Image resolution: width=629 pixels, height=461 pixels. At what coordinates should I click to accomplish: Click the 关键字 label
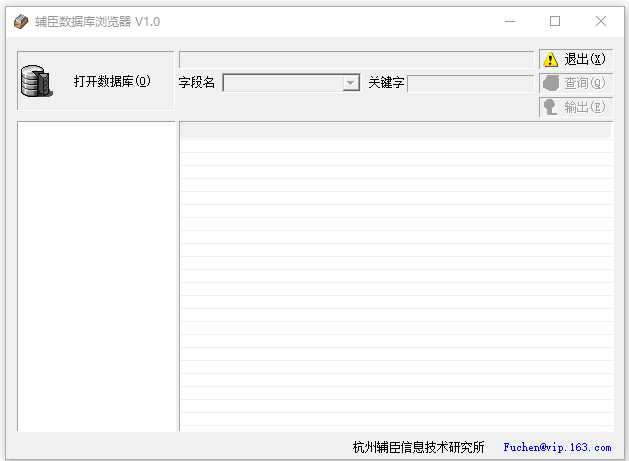pyautogui.click(x=386, y=83)
